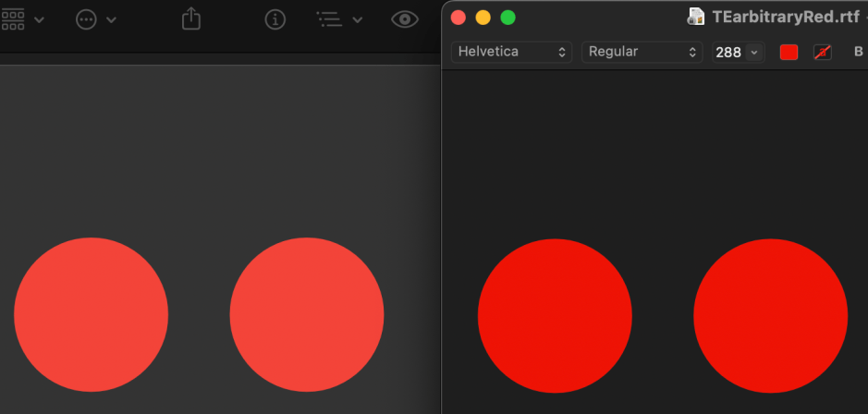Show the info inspector icon

(x=275, y=20)
